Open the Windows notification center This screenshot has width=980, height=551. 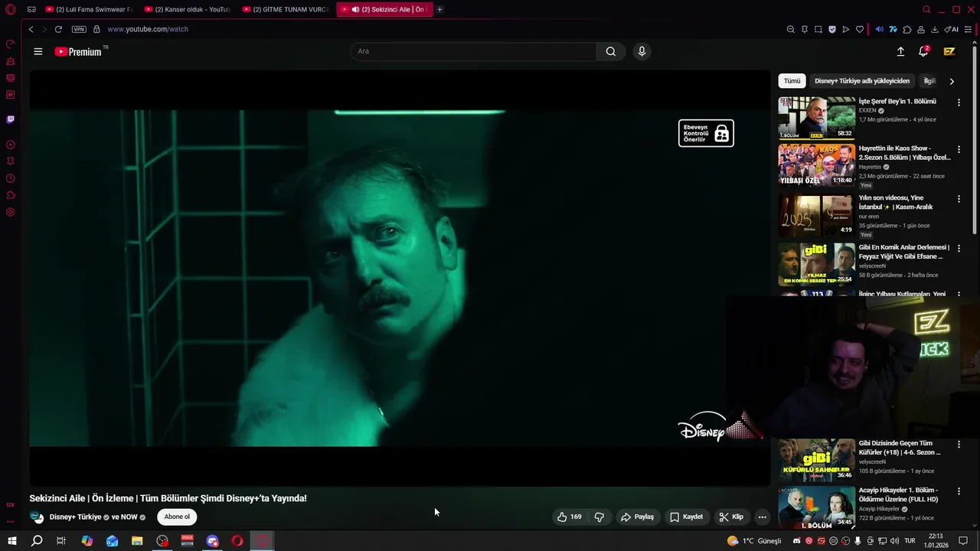(963, 541)
